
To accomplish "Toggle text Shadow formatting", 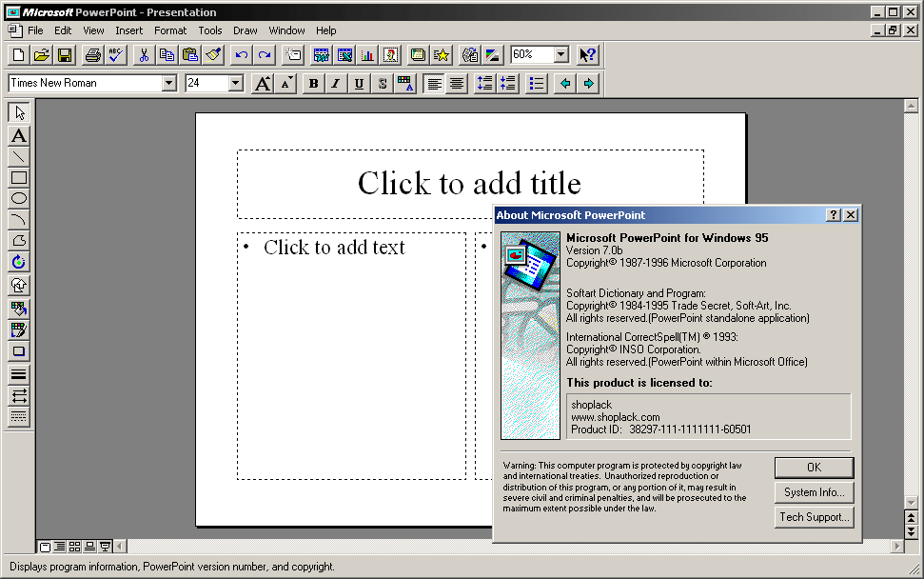I will coord(383,83).
